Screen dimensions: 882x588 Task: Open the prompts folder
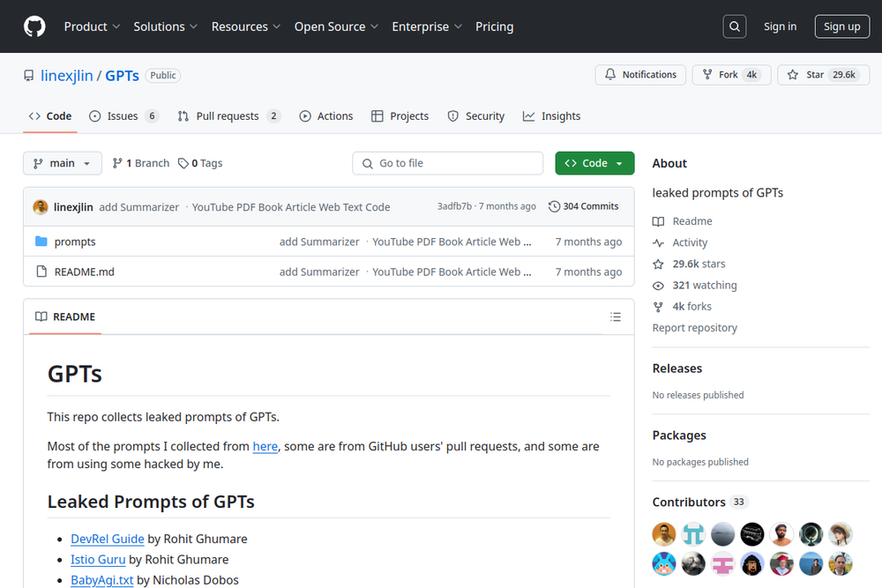[x=75, y=242]
